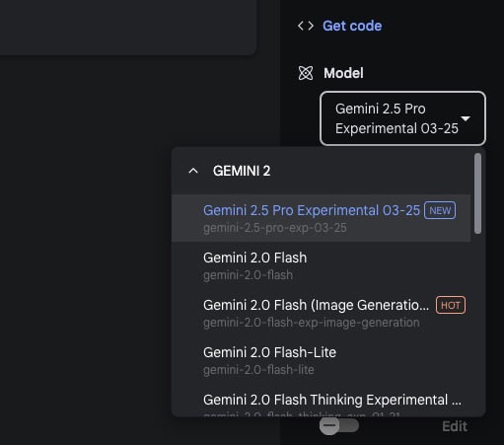This screenshot has width=504, height=445.
Task: Click the Model atom icon
Action: point(306,73)
